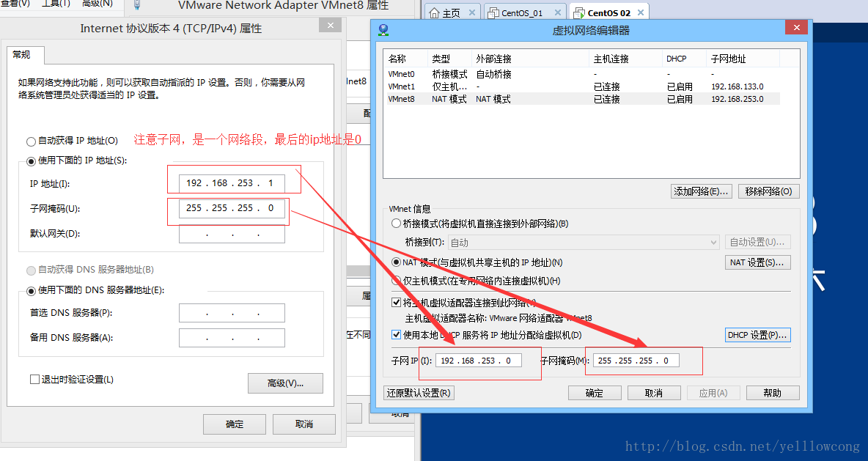Select 使用下面的 IP 地址 radio button

tap(31, 161)
